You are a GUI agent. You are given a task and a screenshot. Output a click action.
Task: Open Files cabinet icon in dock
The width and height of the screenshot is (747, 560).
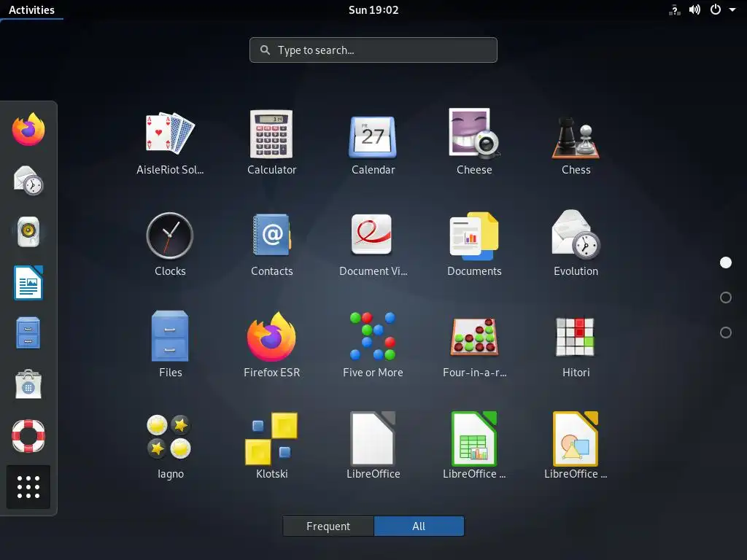pos(28,332)
